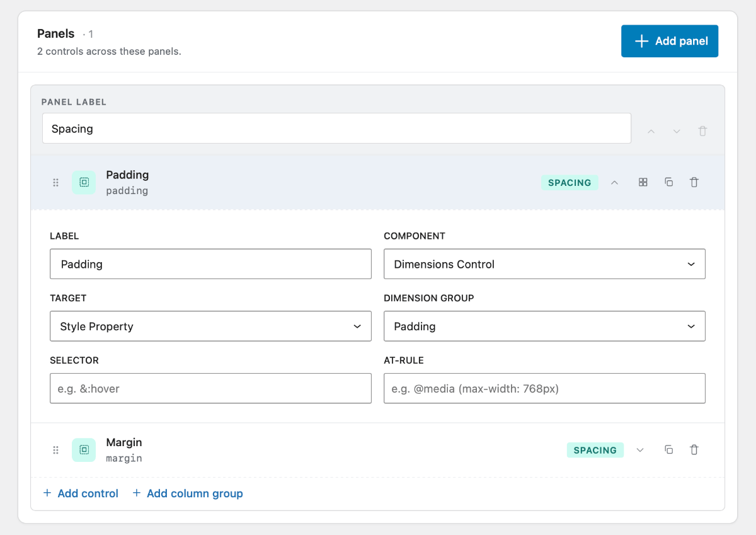Focus the At-Rule input field
This screenshot has width=756, height=535.
[544, 389]
